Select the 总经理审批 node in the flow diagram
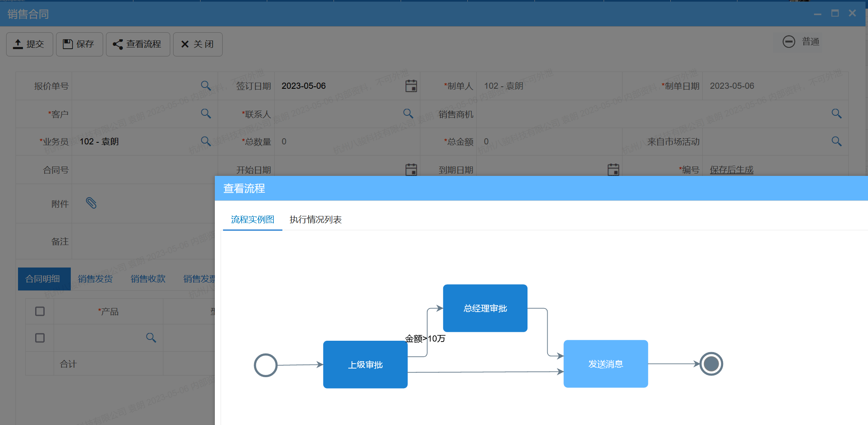The image size is (868, 425). (x=485, y=308)
